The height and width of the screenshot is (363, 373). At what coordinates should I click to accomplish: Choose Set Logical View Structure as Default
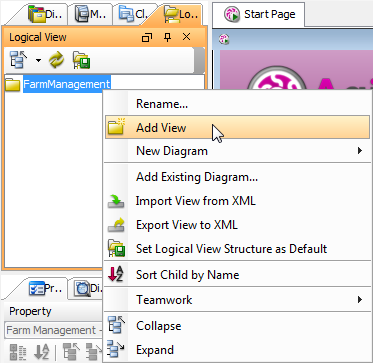point(237,249)
